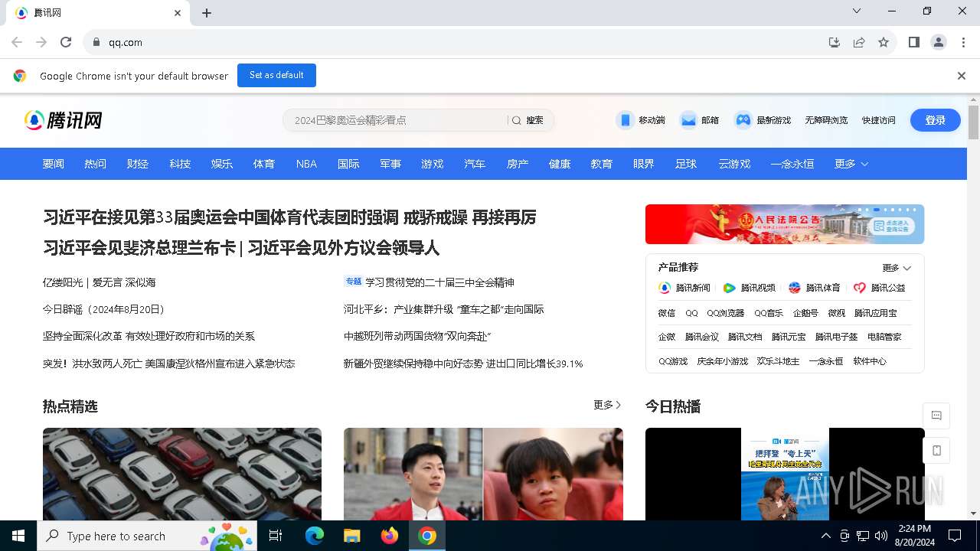Click the mobile phone icon on right edge
This screenshot has width=980, height=551.
pos(936,451)
